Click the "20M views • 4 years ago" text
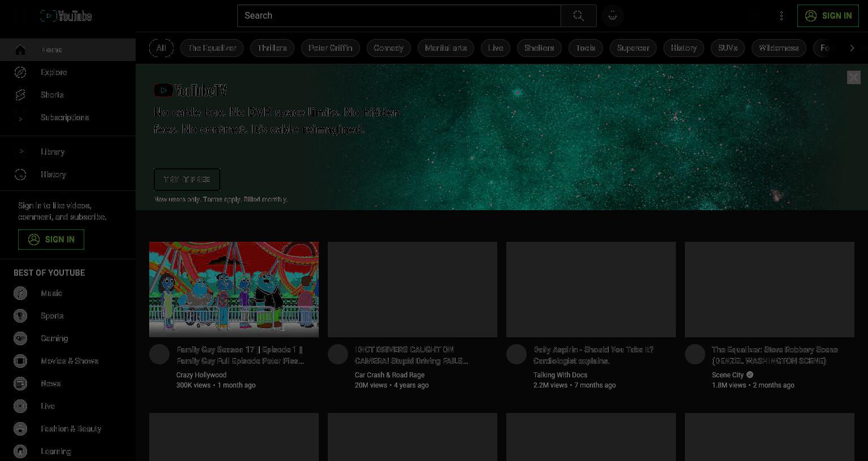The image size is (868, 461). (392, 385)
